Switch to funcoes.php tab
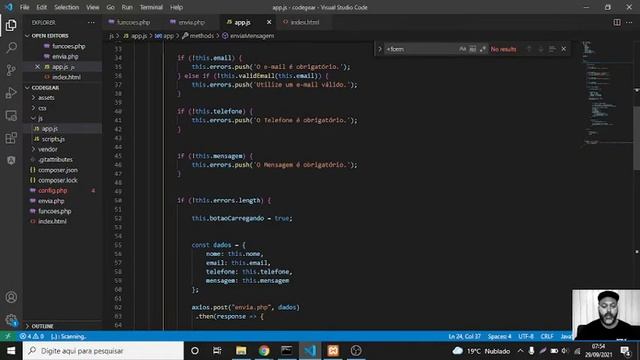 [133, 22]
